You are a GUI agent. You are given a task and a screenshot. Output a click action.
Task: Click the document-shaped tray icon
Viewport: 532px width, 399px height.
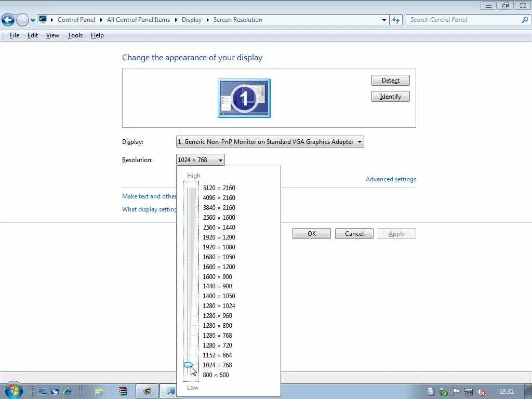click(x=431, y=392)
